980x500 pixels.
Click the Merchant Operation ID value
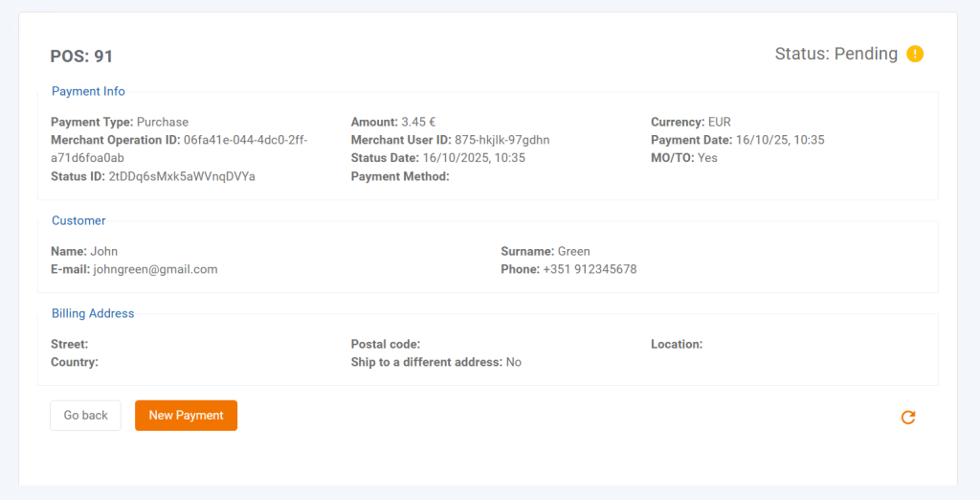click(x=245, y=140)
